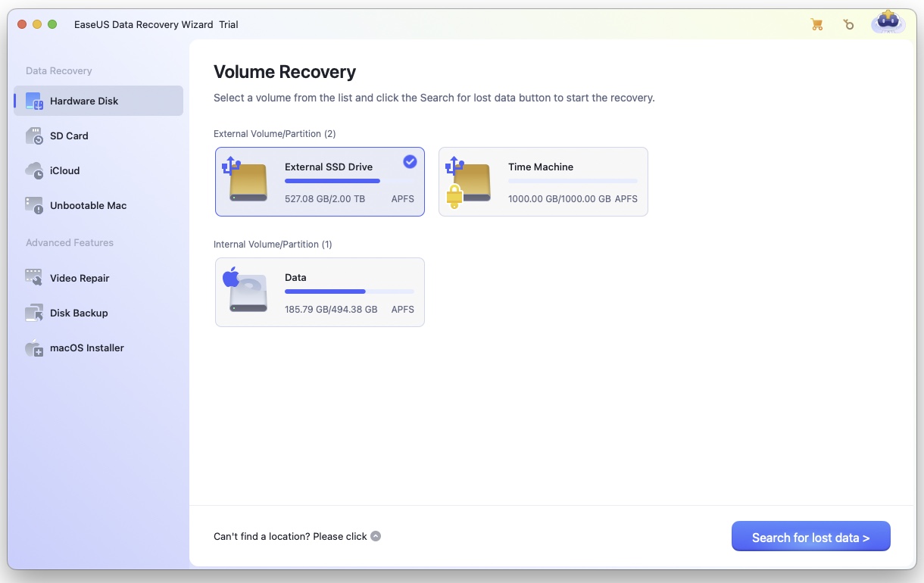Click the 527.08 GB/2.00 TB size text

click(325, 199)
